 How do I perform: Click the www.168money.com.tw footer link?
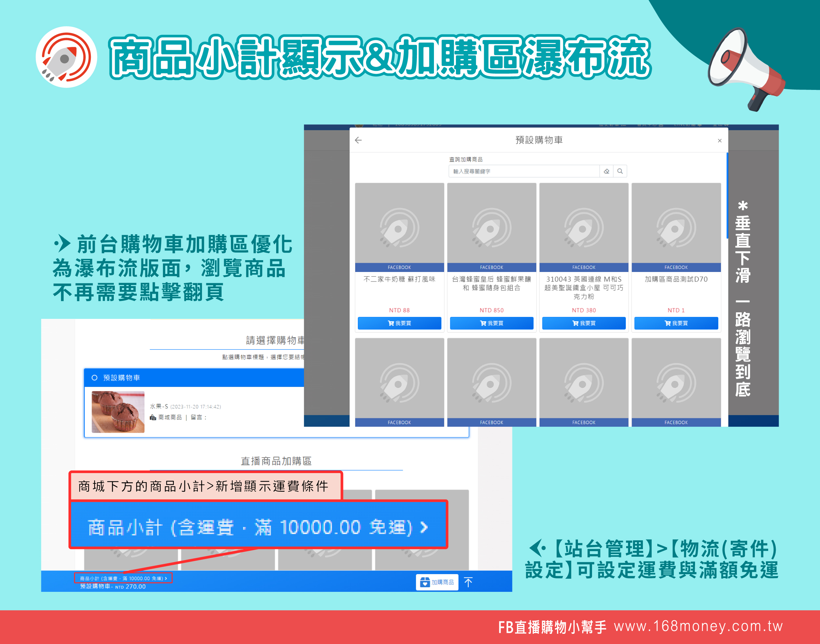pyautogui.click(x=698, y=626)
